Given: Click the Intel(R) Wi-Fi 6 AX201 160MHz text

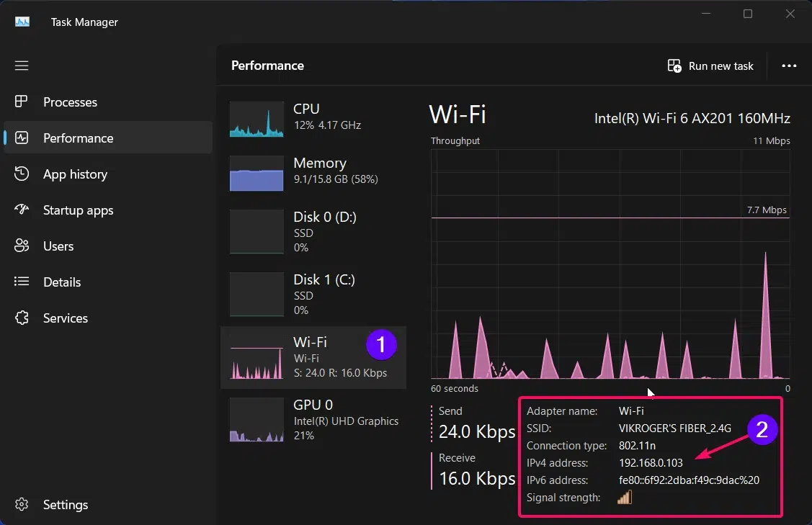Looking at the screenshot, I should coord(692,119).
